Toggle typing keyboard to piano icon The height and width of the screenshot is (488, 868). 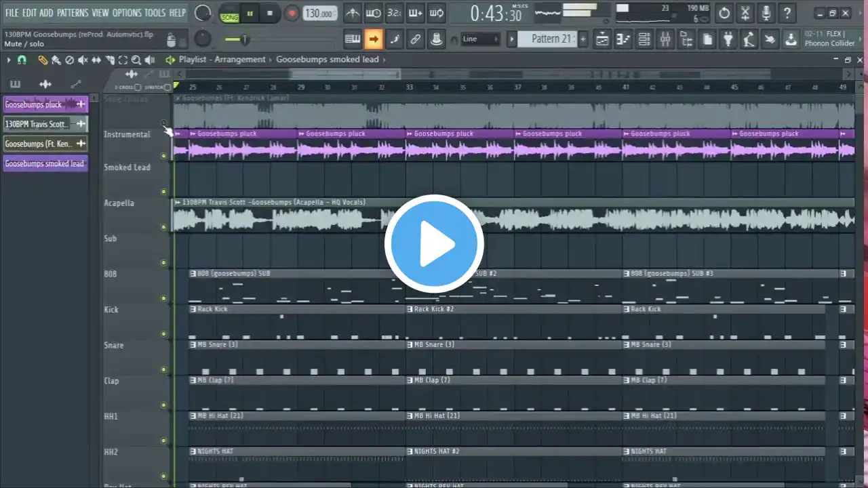tap(353, 39)
